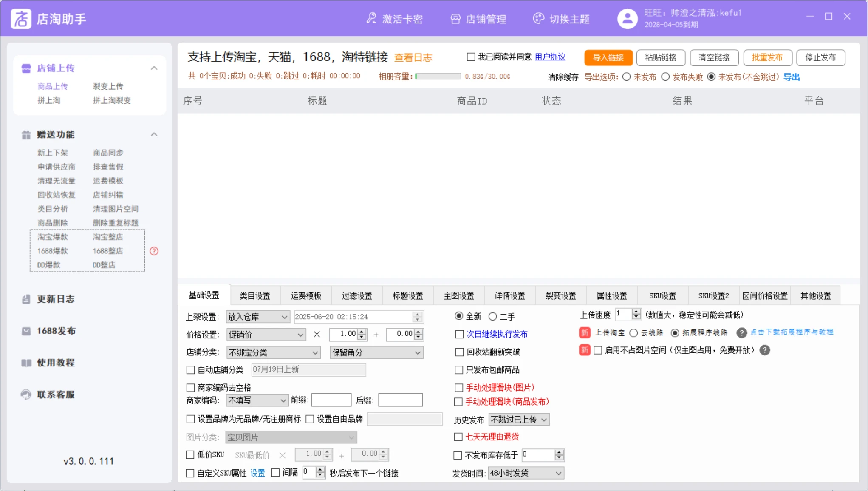Viewport: 868px width, 491px height.
Task: Click the 使用教程 book icon
Action: (26, 363)
